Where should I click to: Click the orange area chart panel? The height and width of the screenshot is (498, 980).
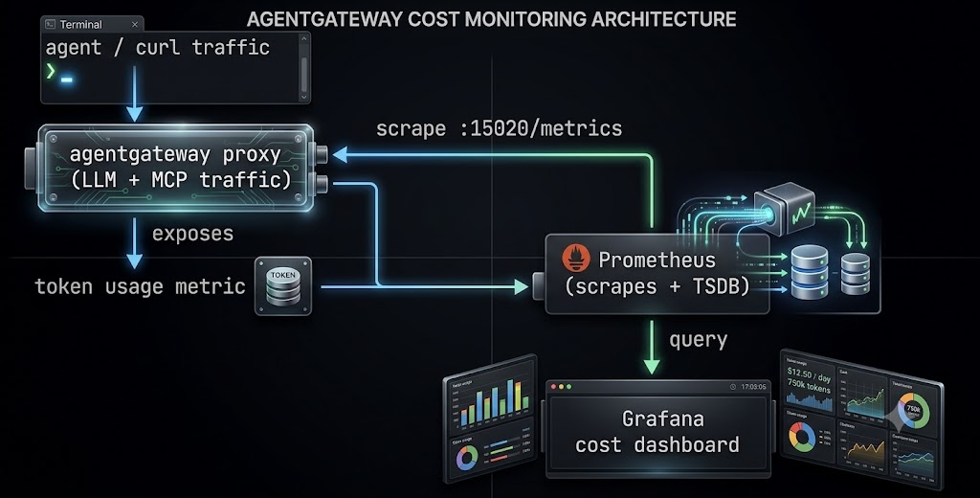863,449
